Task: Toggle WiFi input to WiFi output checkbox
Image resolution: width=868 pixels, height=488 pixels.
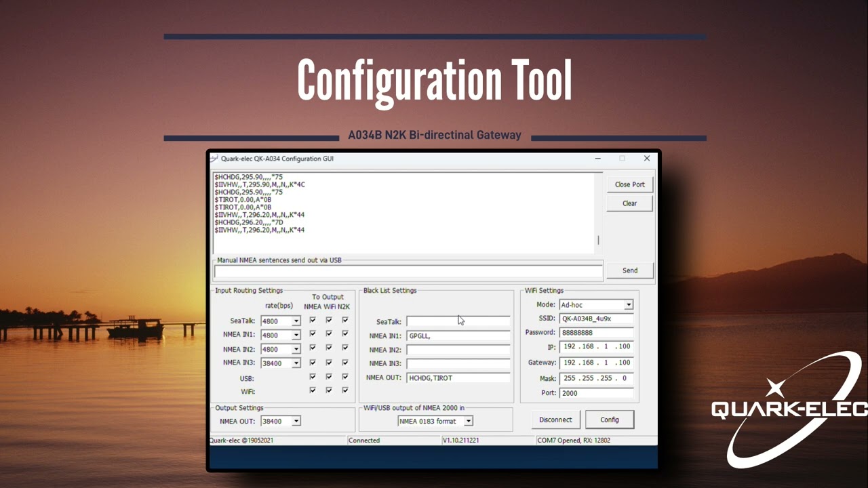Action: [x=329, y=390]
